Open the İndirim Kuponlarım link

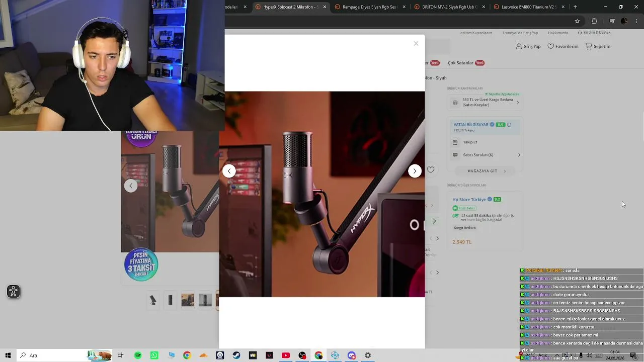475,33
